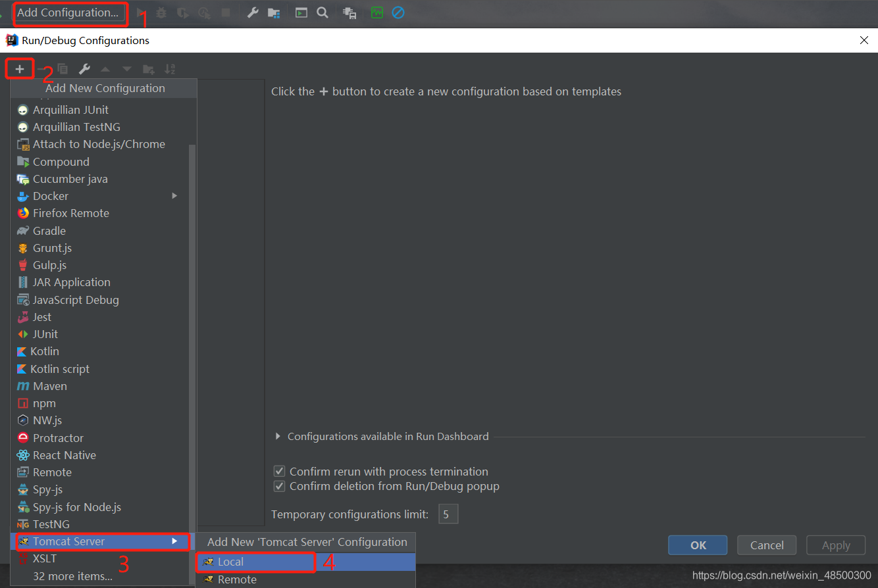Choose Grunt.js from the configuration list
878x588 pixels.
pos(100,248)
